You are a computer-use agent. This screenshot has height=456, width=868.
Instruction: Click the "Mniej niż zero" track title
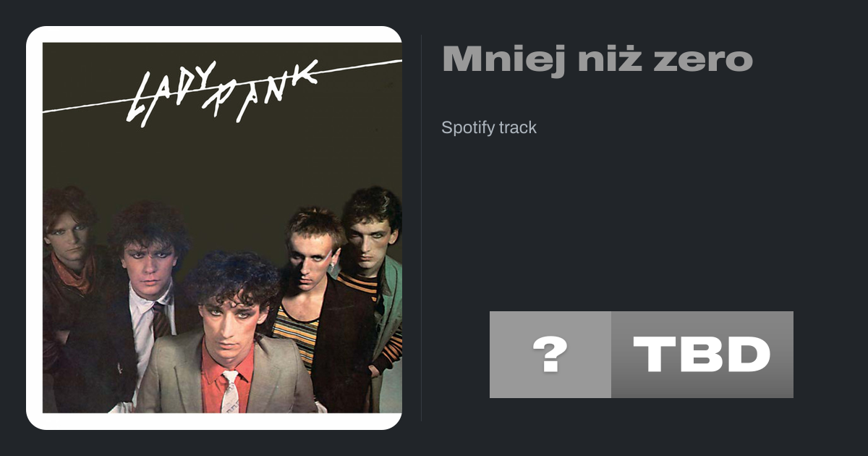click(597, 59)
